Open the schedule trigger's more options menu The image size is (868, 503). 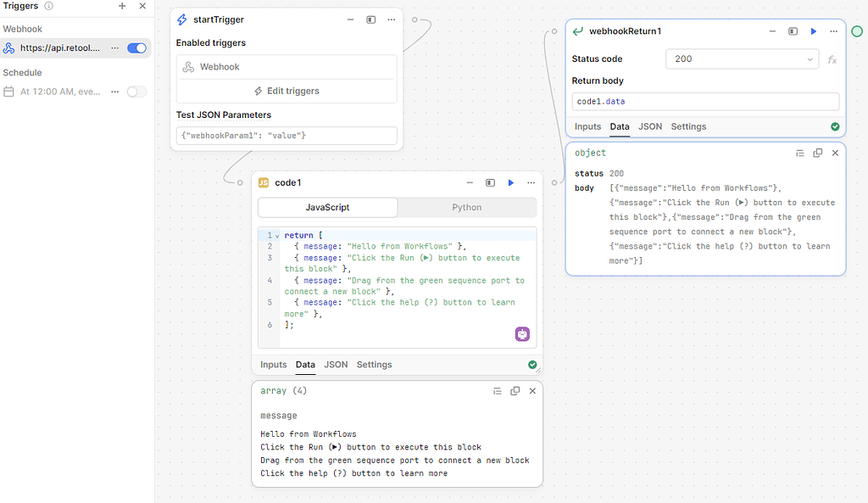pos(114,92)
